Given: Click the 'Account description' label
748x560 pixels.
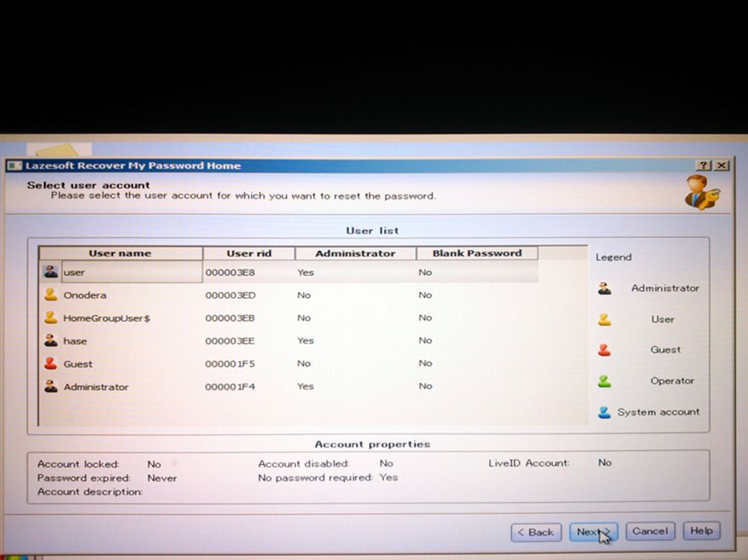Looking at the screenshot, I should [x=90, y=491].
